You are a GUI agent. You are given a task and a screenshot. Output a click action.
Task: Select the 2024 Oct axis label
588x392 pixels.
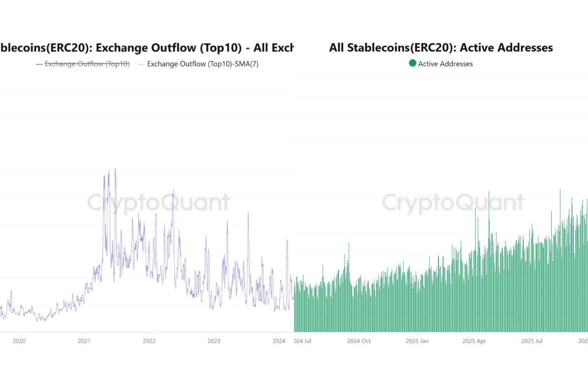359,341
